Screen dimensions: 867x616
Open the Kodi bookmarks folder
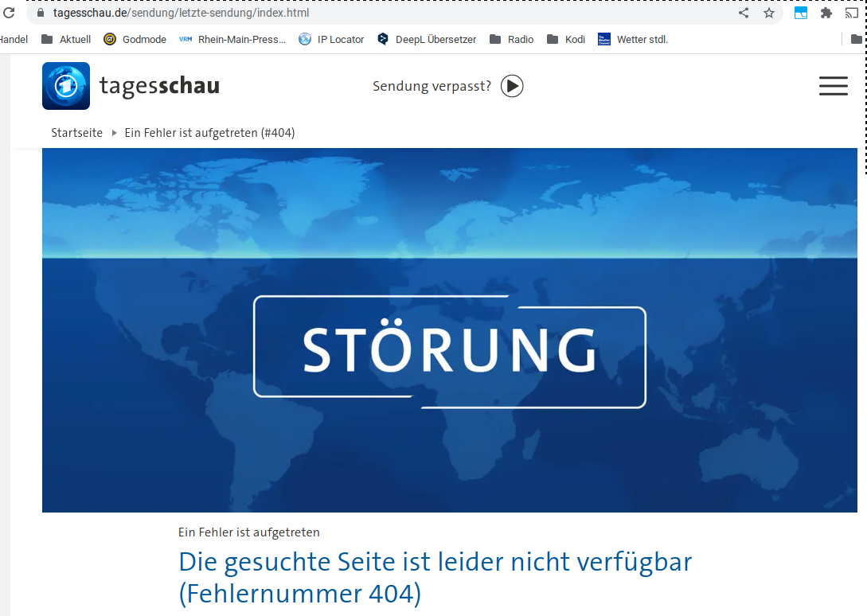click(565, 39)
